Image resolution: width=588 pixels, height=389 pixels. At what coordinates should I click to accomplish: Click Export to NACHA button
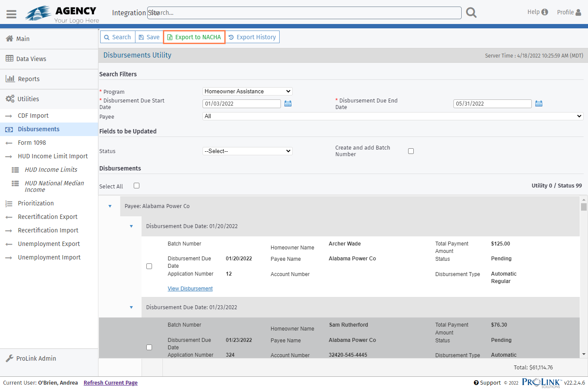(194, 37)
